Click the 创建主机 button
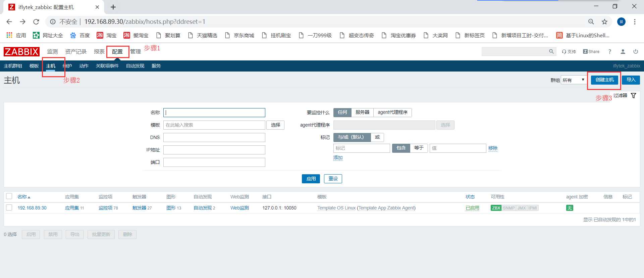The width and height of the screenshot is (644, 278). click(604, 80)
